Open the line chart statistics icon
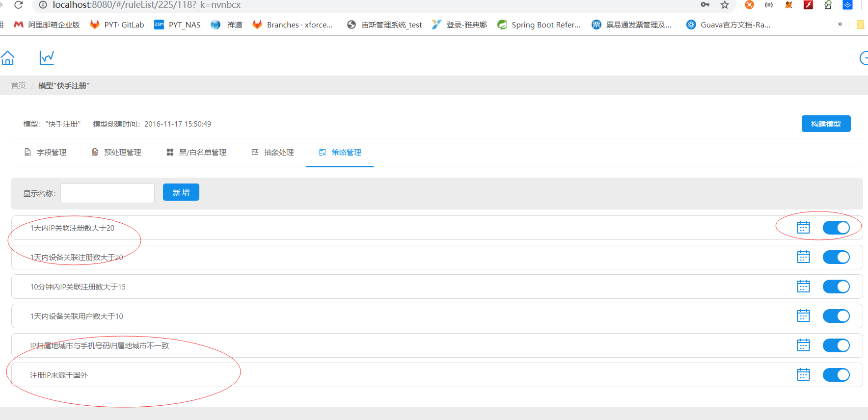Screen dimensions: 868x420 pyautogui.click(x=47, y=58)
